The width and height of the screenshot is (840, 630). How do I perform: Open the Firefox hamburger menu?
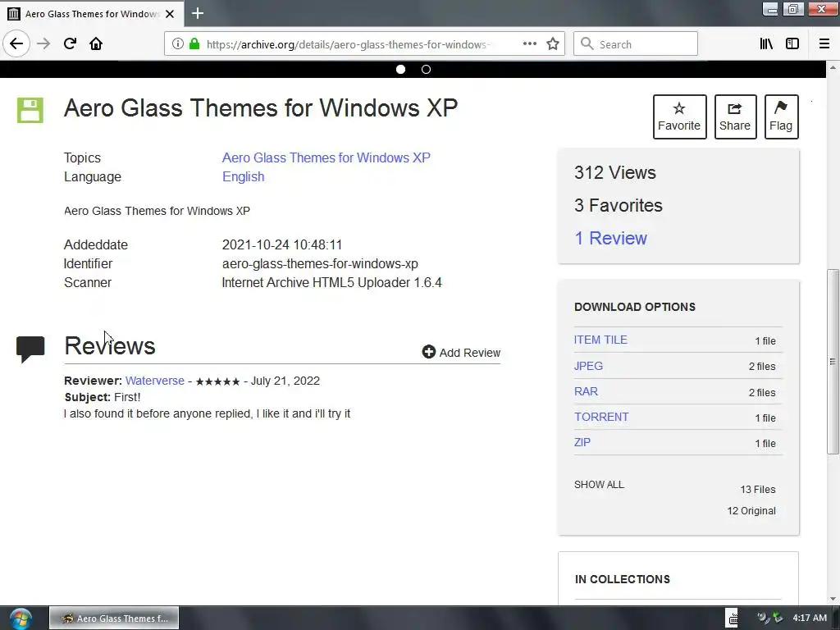(x=824, y=43)
